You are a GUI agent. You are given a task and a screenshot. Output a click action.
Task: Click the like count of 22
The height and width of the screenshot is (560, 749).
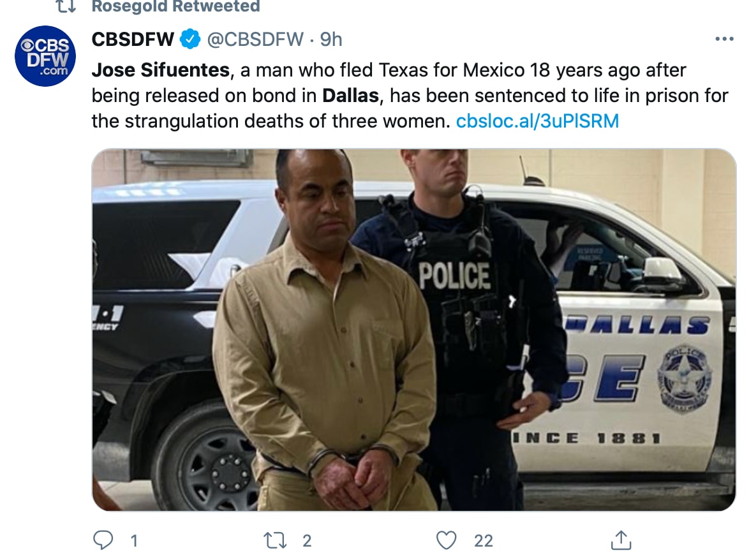(x=484, y=541)
